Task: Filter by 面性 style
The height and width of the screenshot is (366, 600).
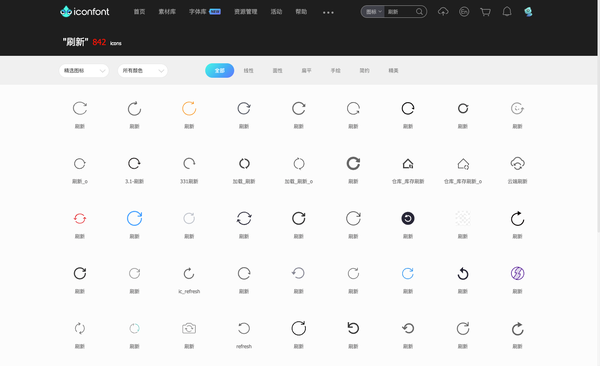Action: (x=277, y=70)
